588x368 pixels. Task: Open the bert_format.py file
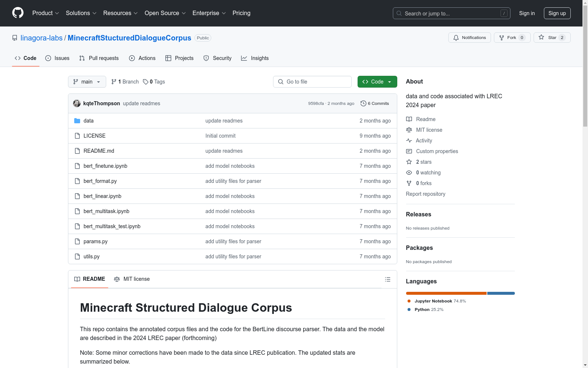click(100, 181)
